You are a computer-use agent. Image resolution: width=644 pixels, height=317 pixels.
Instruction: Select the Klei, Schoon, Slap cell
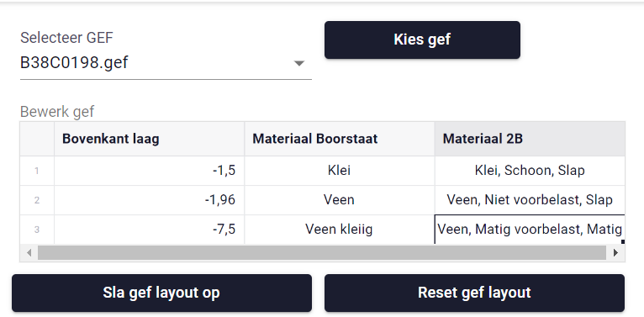(530, 171)
